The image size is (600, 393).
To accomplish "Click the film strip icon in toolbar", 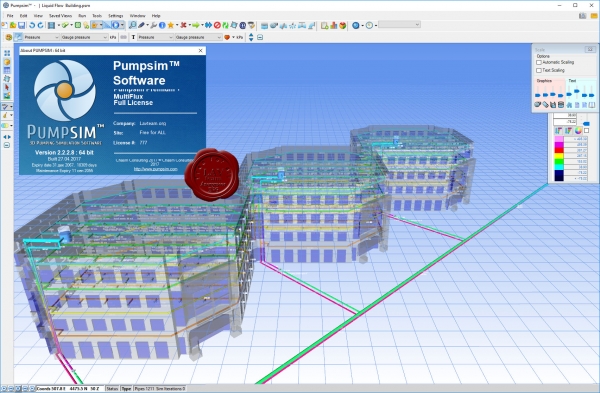I will [x=51, y=25].
